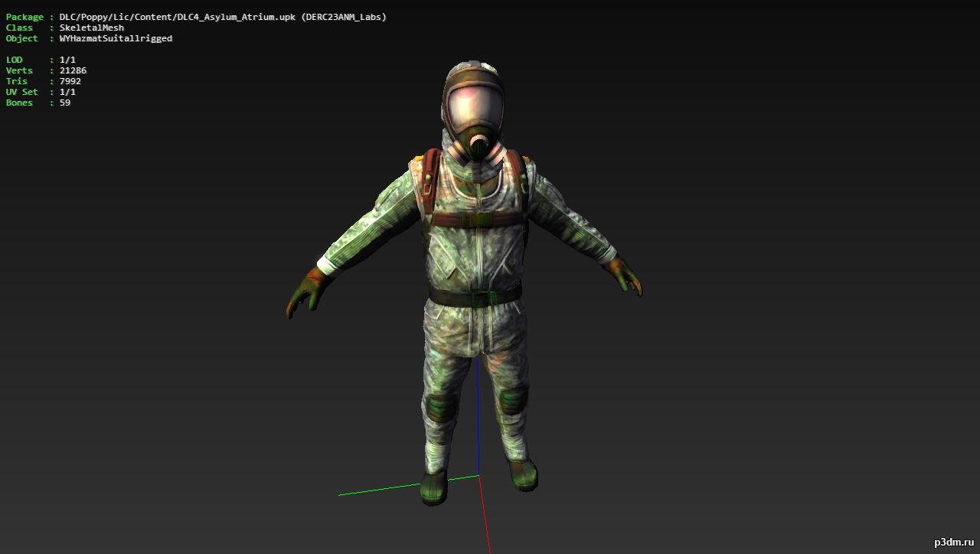Click the Tris count 7992
The width and height of the screenshot is (980, 554).
tap(70, 81)
